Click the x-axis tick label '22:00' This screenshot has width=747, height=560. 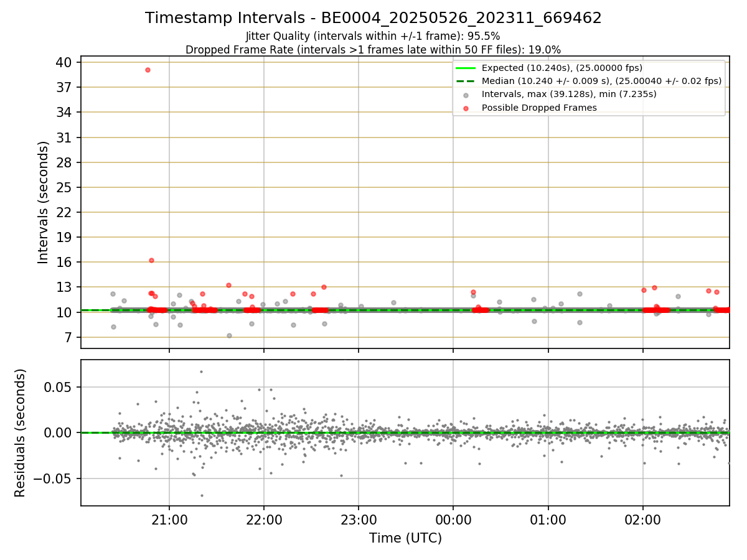pos(264,520)
